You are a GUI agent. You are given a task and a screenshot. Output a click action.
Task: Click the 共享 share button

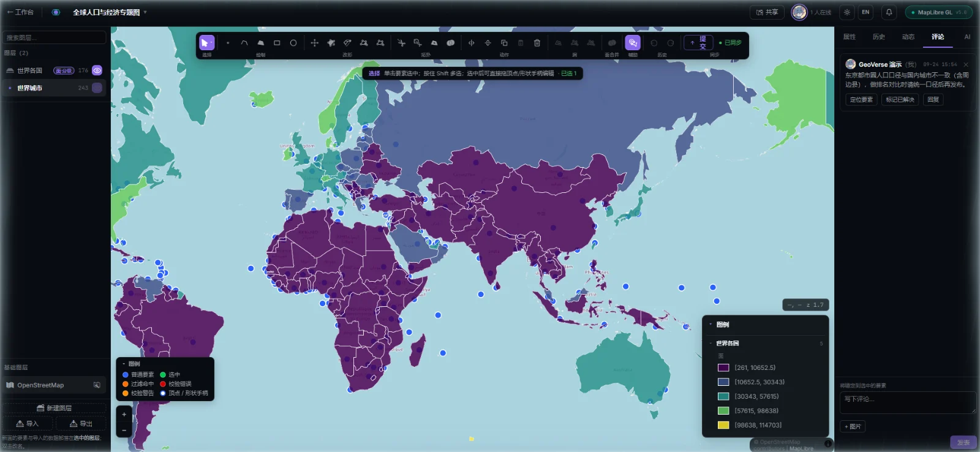tap(767, 12)
